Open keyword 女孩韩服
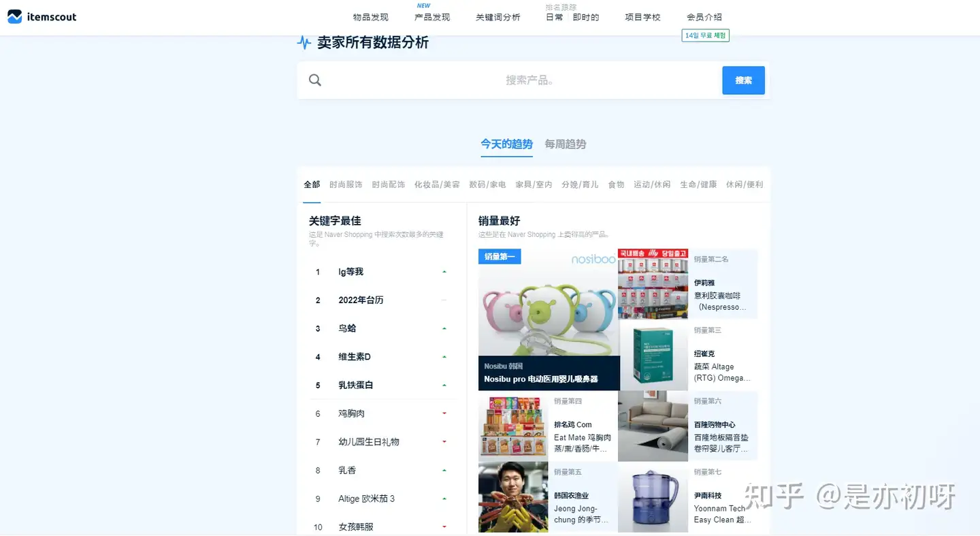Screen dimensions: 980x536 356,527
